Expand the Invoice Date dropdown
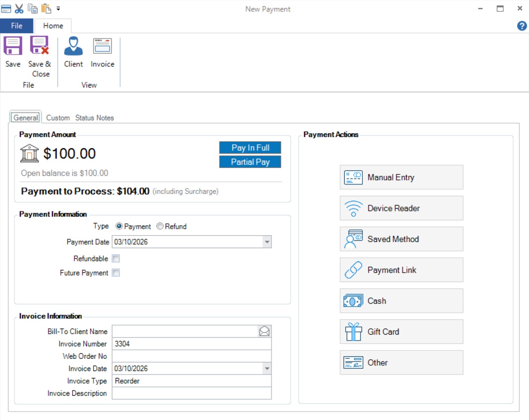This screenshot has width=529, height=420. [267, 368]
